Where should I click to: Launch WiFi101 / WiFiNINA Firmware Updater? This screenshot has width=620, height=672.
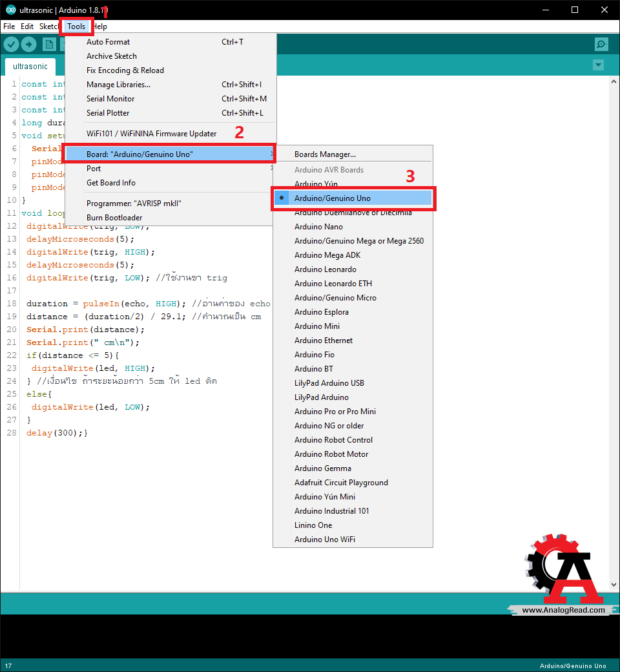click(170, 134)
